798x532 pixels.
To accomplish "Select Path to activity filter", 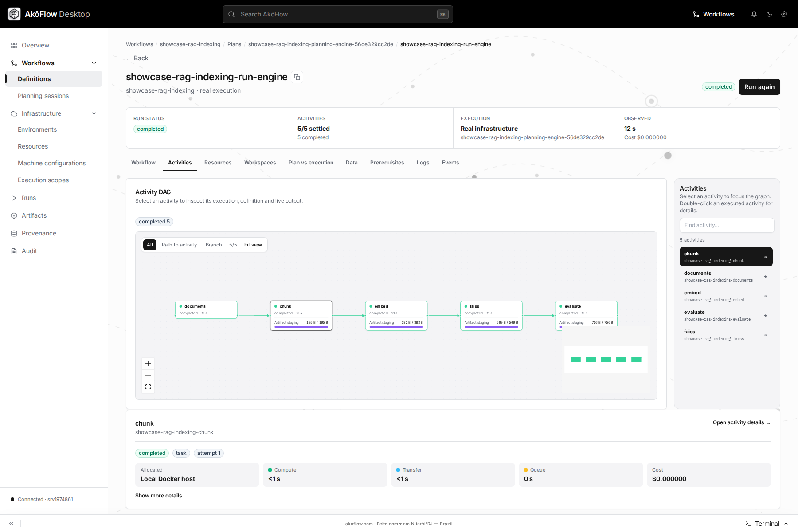I will tap(179, 245).
